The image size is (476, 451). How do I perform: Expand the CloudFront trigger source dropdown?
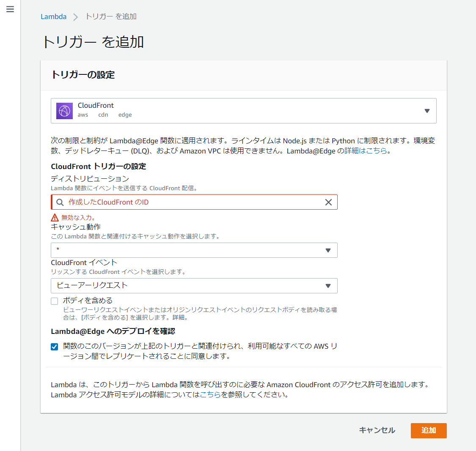[427, 111]
